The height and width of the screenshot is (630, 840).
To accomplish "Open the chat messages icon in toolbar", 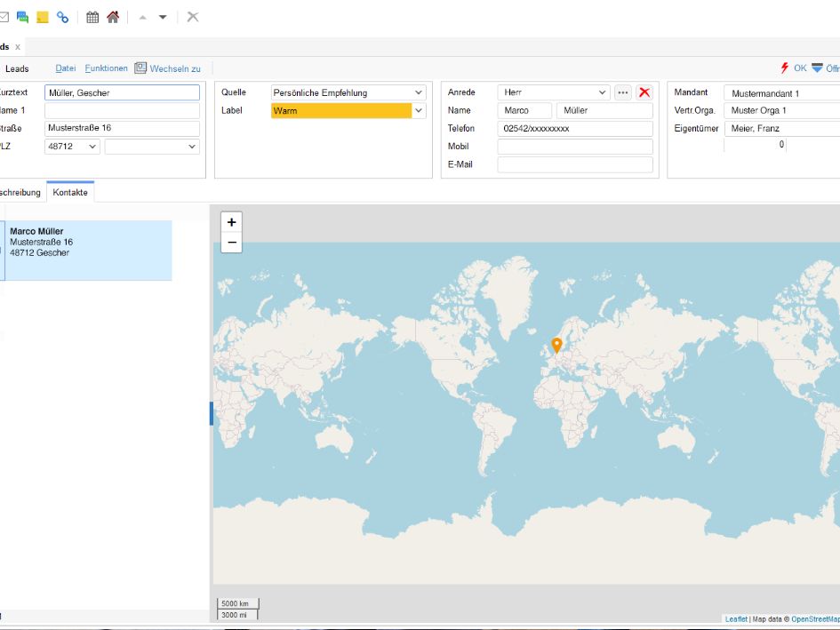I will coord(22,17).
